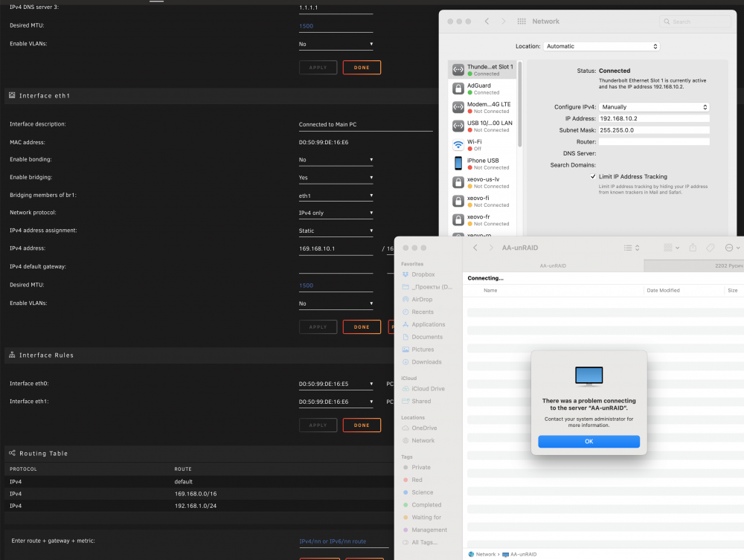Select the Wi-Fi service

pos(483,144)
